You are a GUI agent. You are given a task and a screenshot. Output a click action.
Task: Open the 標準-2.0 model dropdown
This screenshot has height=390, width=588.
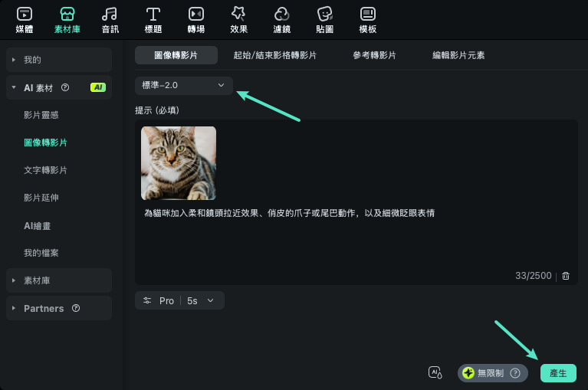[184, 85]
